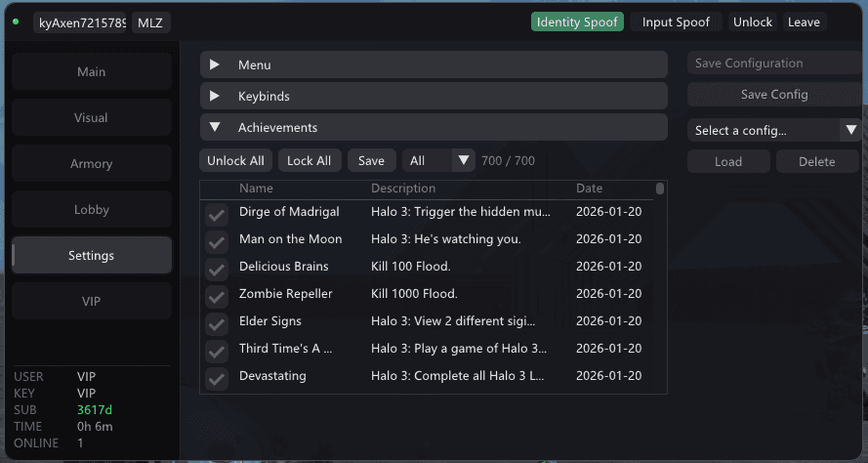Go to the Lobby tab
This screenshot has width=868, height=463.
pos(92,209)
